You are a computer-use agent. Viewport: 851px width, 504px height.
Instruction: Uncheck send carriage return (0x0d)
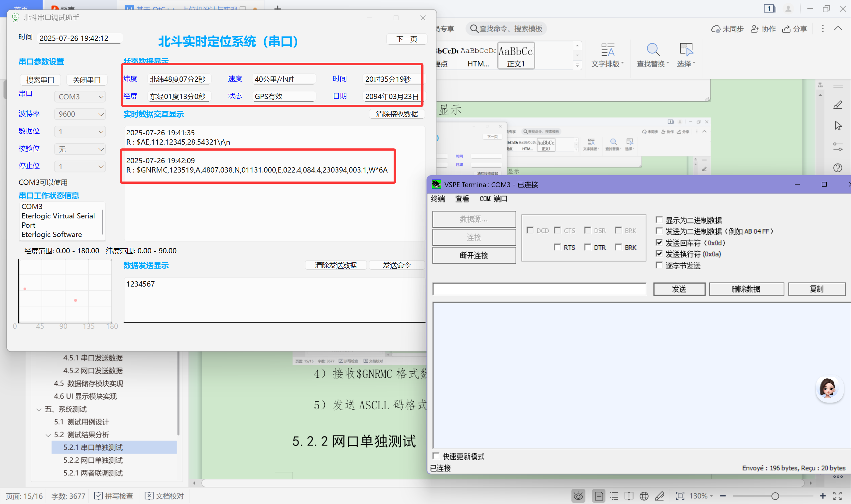point(659,242)
